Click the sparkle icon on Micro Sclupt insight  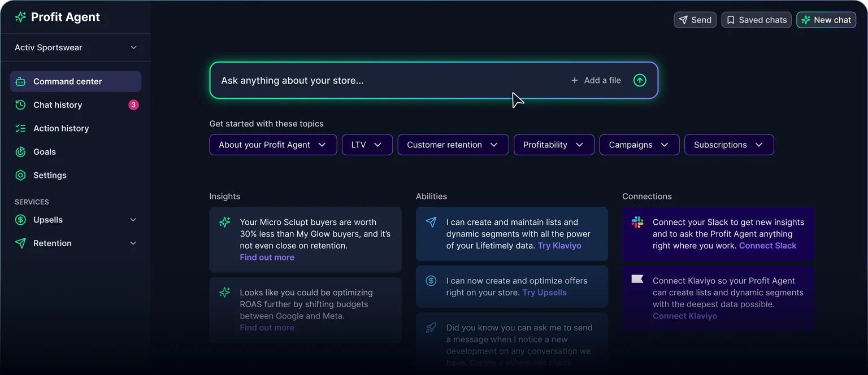(224, 222)
